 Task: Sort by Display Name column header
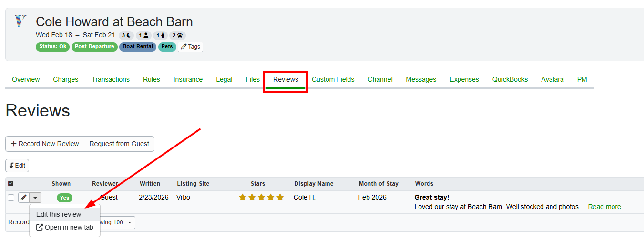[314, 183]
